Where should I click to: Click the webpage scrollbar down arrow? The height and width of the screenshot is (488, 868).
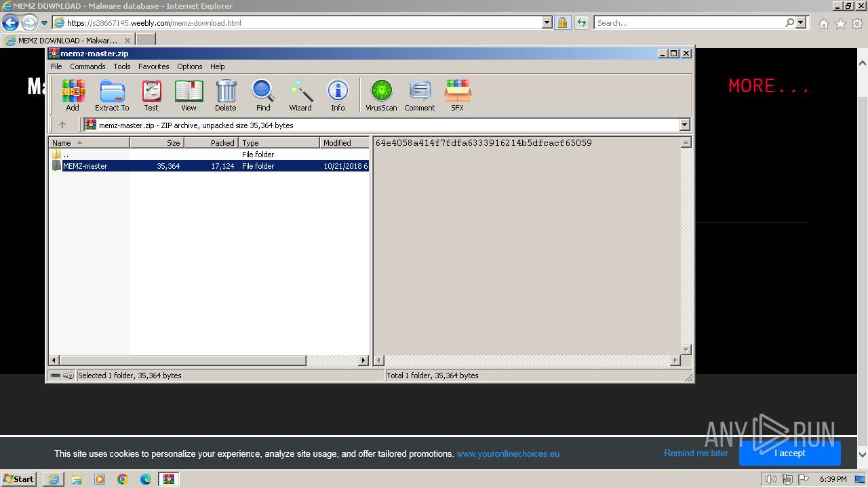(x=863, y=454)
